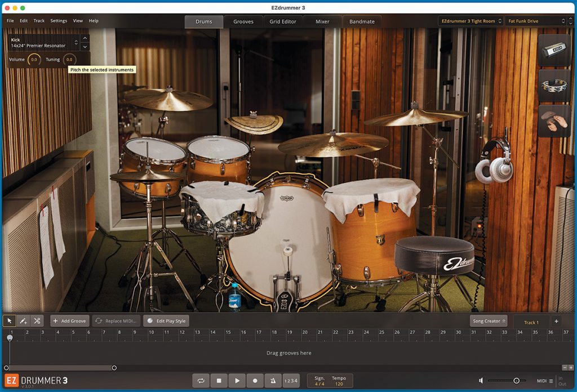Toggle the metronome
The width and height of the screenshot is (577, 392).
click(273, 381)
